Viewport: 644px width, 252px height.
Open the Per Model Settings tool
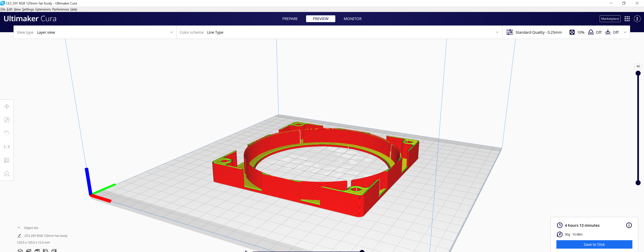click(7, 160)
